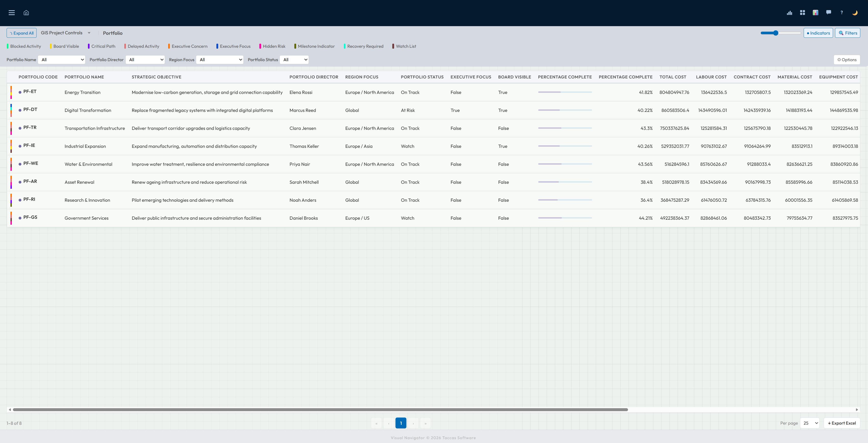Sort by Portfolio Status column header
Screen dimensions: 868x443
point(422,77)
